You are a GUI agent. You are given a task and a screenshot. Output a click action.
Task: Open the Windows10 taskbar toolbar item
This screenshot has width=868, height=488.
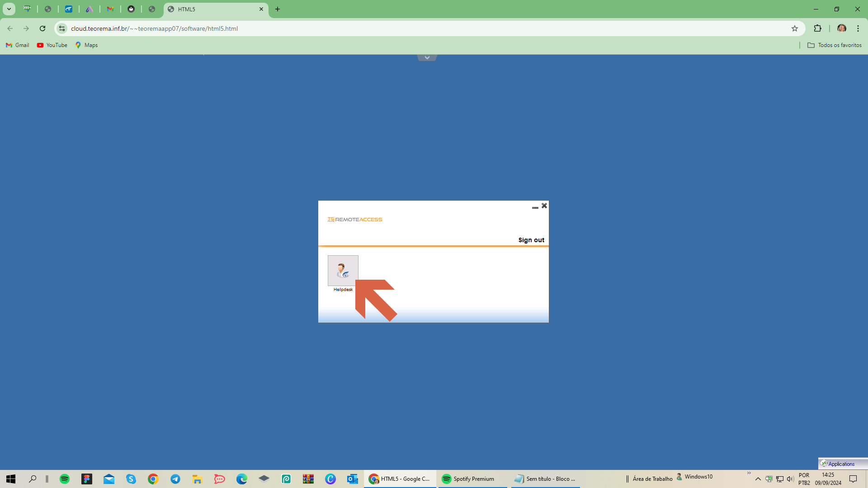point(694,477)
